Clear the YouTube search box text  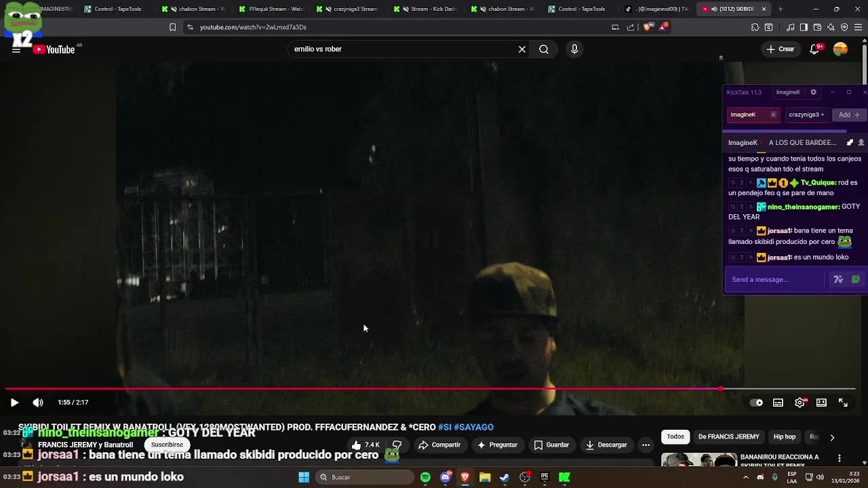coord(522,49)
